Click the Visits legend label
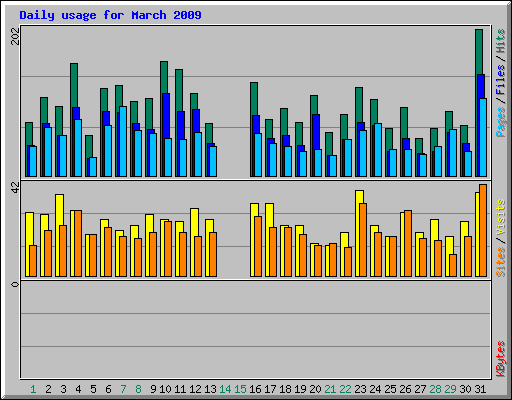The width and height of the screenshot is (512, 400). [x=500, y=218]
